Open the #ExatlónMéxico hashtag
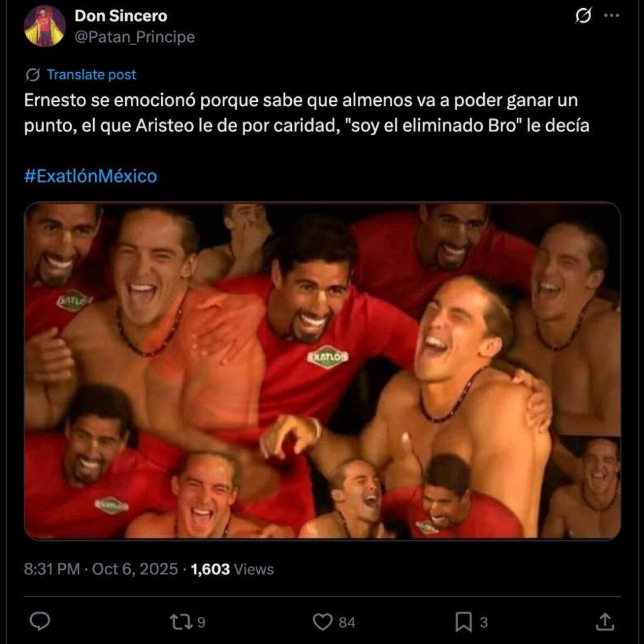The image size is (644, 644). click(91, 176)
